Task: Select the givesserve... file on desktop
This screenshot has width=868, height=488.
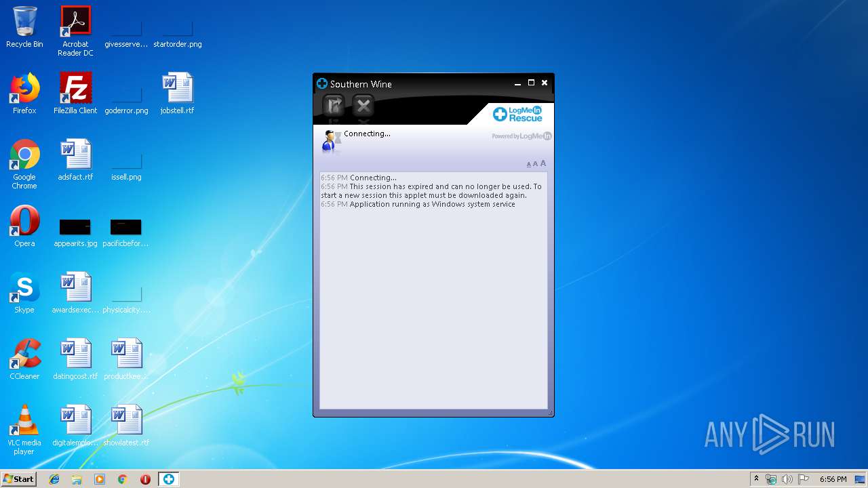Action: coord(126,34)
